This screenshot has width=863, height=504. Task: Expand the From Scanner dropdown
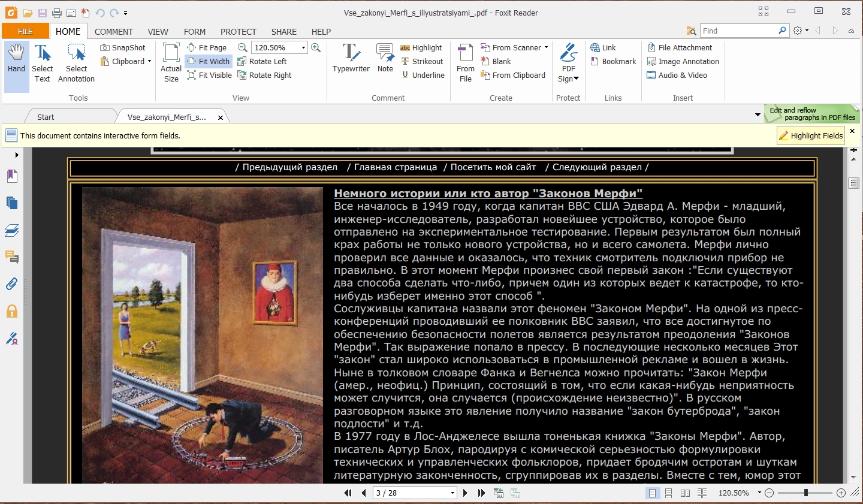[x=546, y=47]
